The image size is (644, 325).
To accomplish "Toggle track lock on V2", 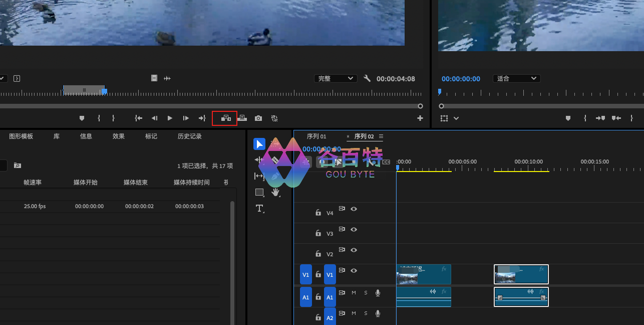I will [318, 254].
